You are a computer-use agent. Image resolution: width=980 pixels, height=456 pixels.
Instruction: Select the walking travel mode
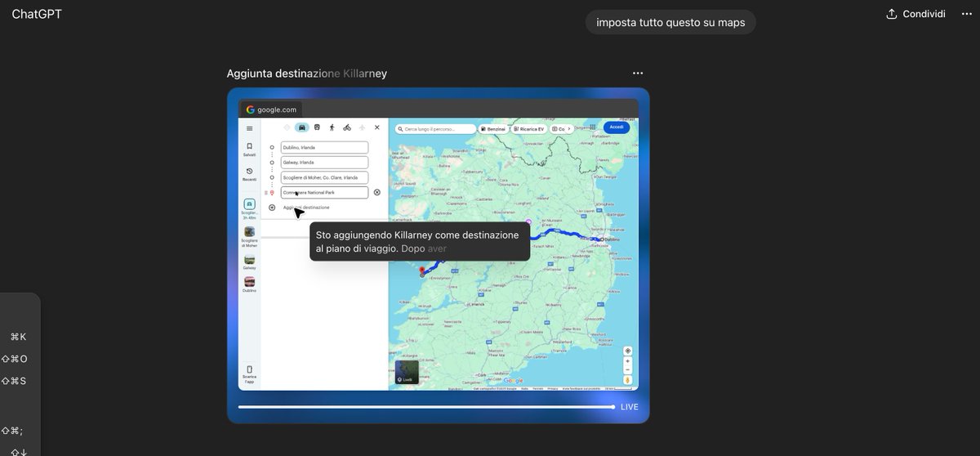tap(332, 127)
